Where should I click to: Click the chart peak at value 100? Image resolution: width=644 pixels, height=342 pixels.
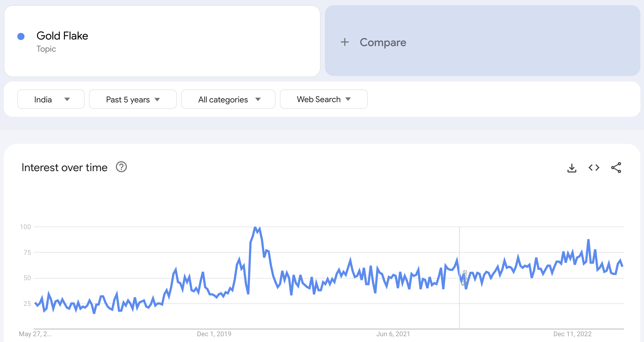(x=256, y=227)
